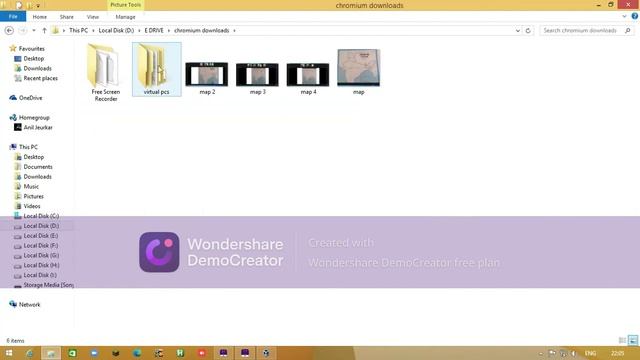Viewport: 640px width, 360px height.
Task: Click the Back navigation arrow
Action: (9, 31)
